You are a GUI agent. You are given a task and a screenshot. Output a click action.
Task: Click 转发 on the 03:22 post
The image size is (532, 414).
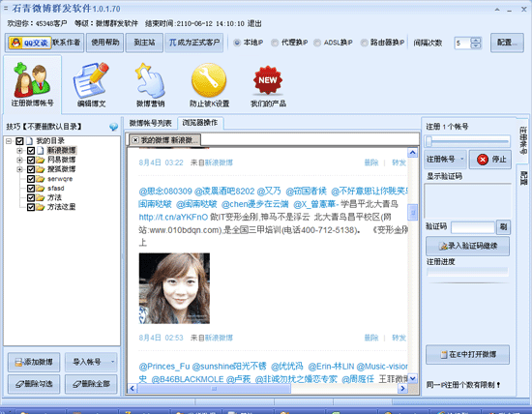(x=399, y=163)
